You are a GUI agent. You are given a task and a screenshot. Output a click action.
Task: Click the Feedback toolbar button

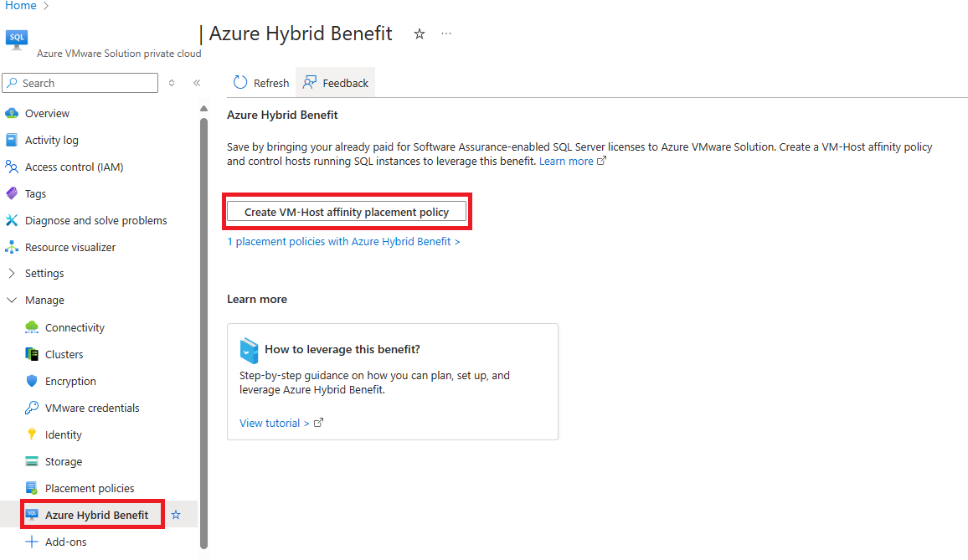[335, 83]
